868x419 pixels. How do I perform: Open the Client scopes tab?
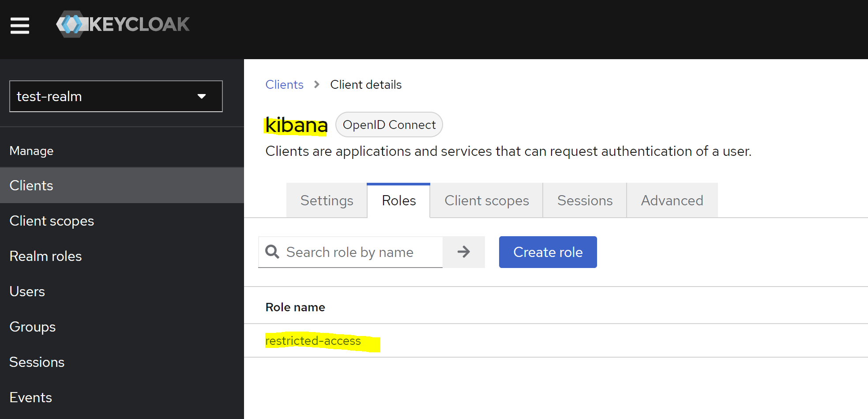486,200
